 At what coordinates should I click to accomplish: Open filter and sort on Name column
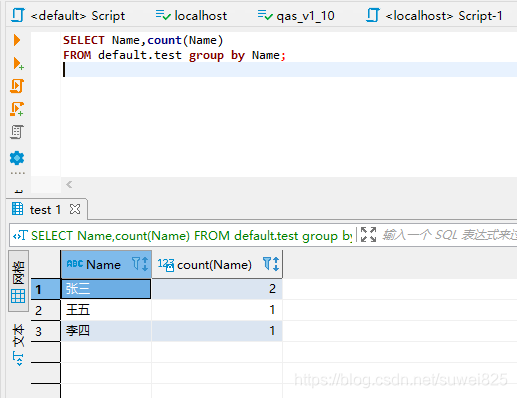pyautogui.click(x=140, y=264)
